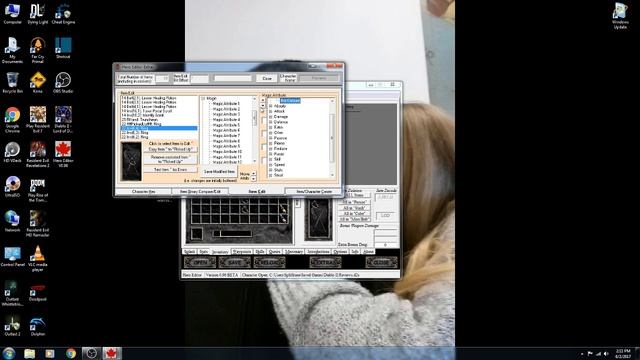
Task: Open the Cheat Engine shortcut
Action: tap(63, 14)
